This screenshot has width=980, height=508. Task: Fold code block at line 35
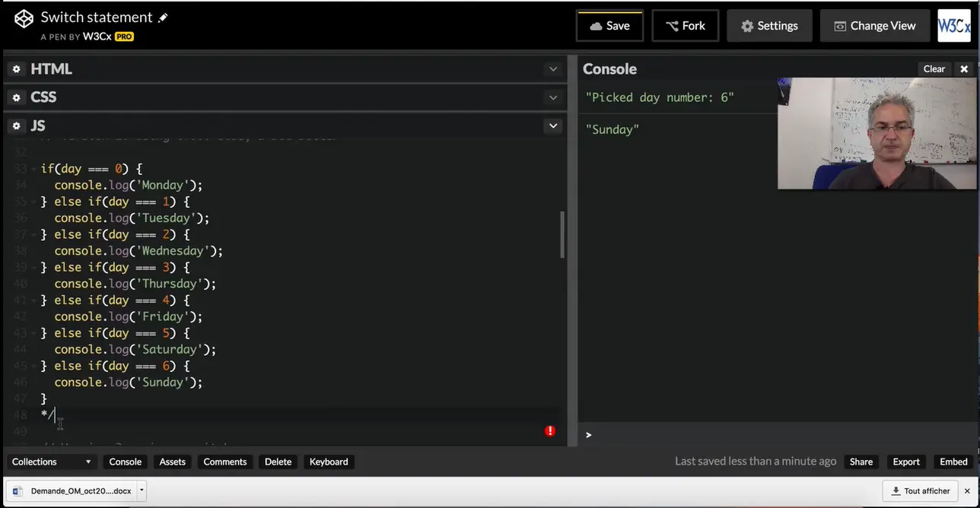[33, 202]
